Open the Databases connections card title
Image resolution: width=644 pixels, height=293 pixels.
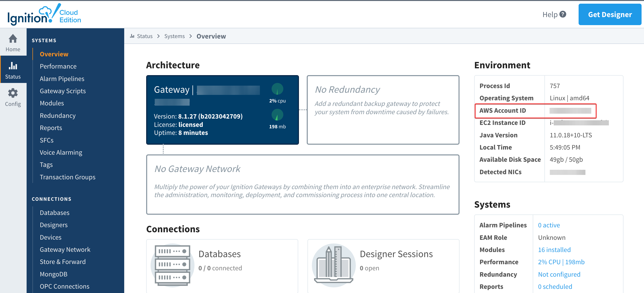(x=219, y=254)
